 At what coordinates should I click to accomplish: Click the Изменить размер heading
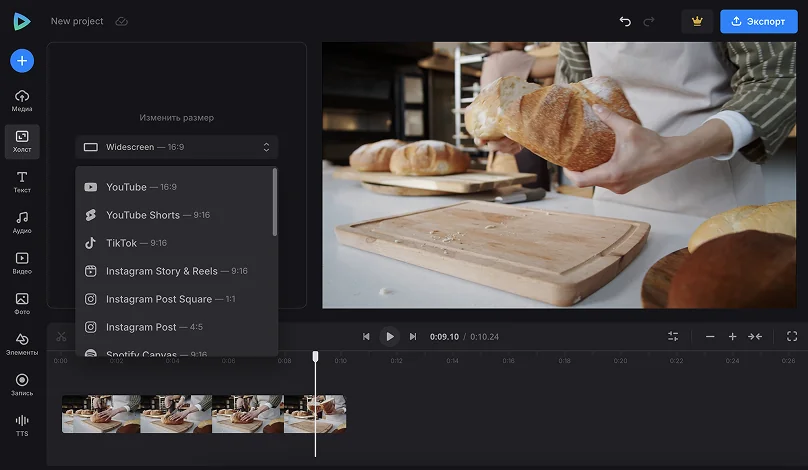(176, 118)
